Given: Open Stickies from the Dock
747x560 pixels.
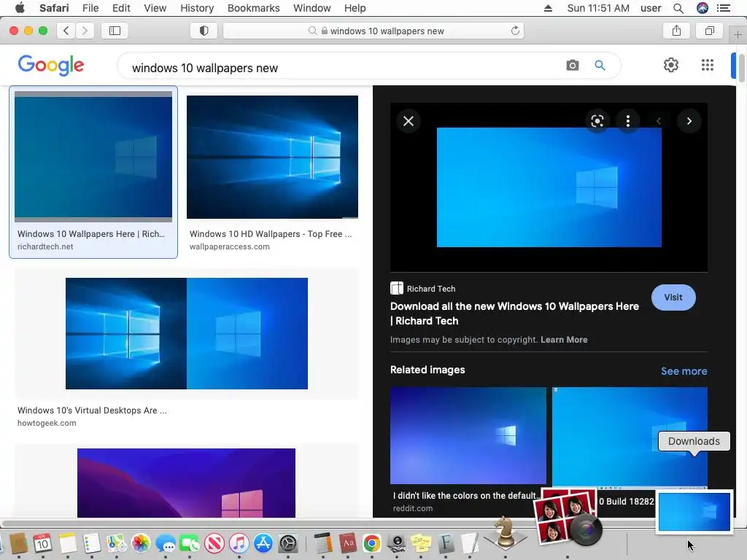Looking at the screenshot, I should coord(421,542).
